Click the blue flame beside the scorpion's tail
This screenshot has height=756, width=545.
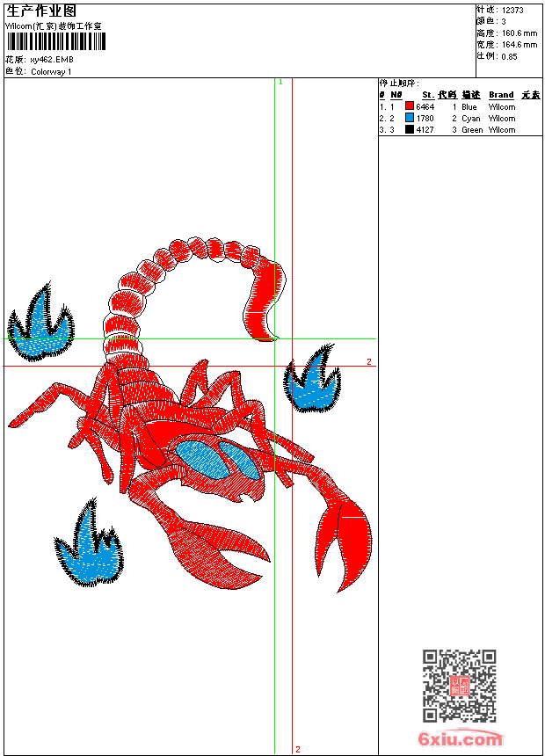click(x=40, y=328)
